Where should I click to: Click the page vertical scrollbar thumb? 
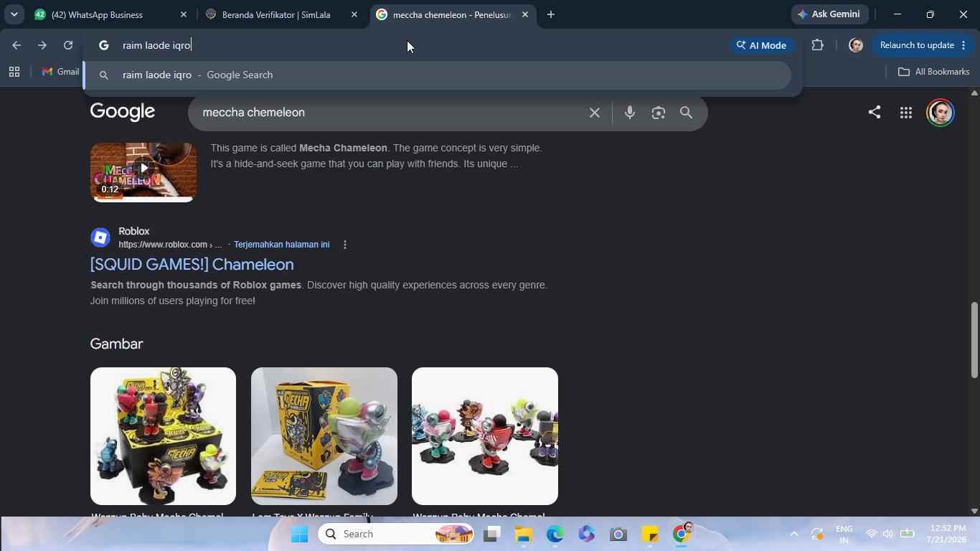(x=974, y=340)
